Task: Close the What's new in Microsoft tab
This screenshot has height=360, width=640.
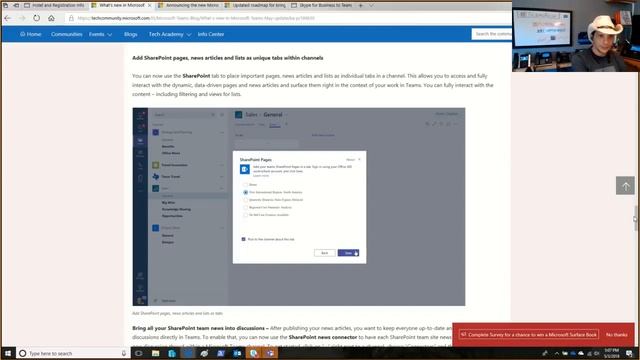Action: pos(149,5)
